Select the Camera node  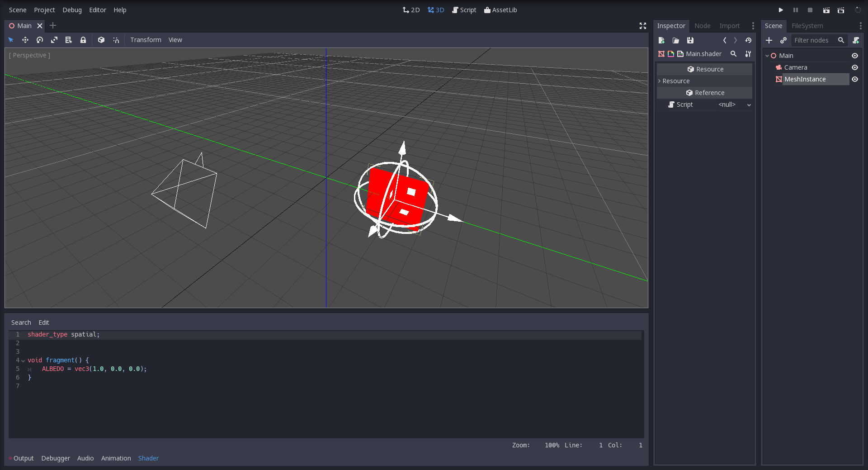(795, 67)
